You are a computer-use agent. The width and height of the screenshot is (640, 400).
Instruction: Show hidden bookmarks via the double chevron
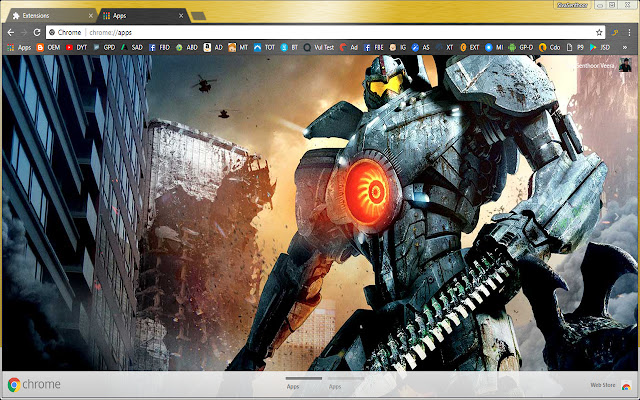tap(624, 47)
